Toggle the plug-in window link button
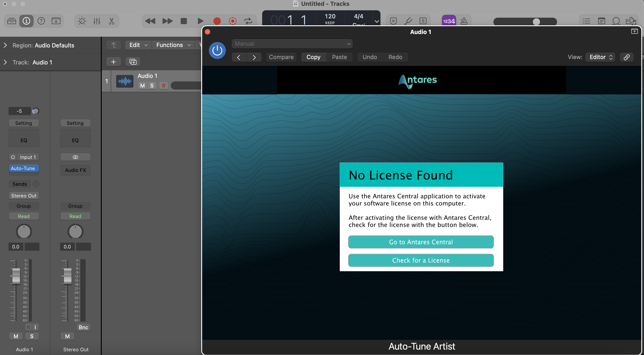 [x=627, y=57]
